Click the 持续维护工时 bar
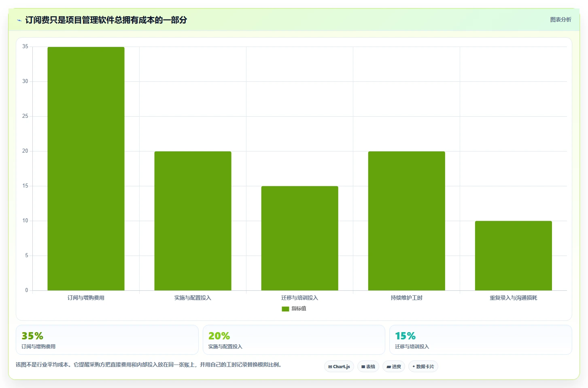Image resolution: width=588 pixels, height=388 pixels. [406, 221]
